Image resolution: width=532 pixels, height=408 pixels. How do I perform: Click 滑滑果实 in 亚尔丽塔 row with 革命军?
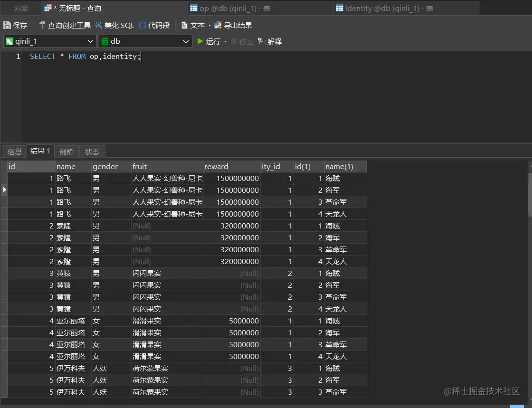click(x=167, y=344)
